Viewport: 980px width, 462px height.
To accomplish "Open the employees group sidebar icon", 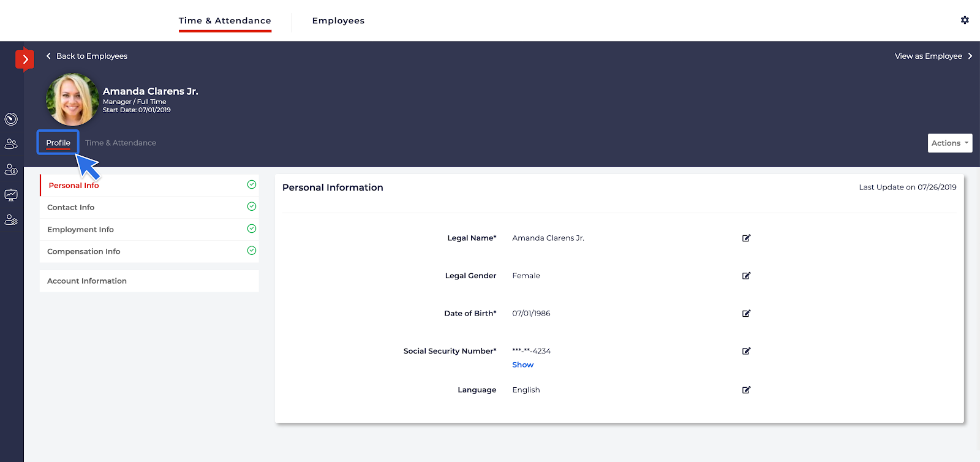I will [x=11, y=144].
